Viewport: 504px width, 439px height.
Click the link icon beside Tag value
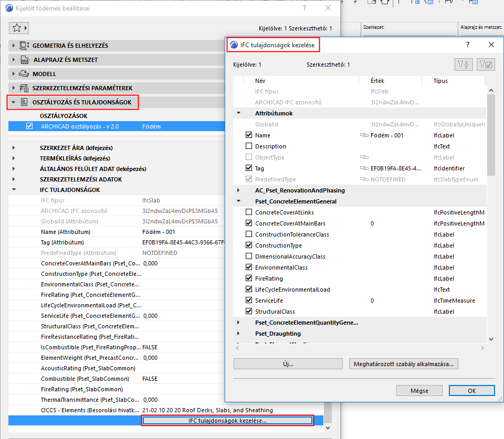pos(364,168)
